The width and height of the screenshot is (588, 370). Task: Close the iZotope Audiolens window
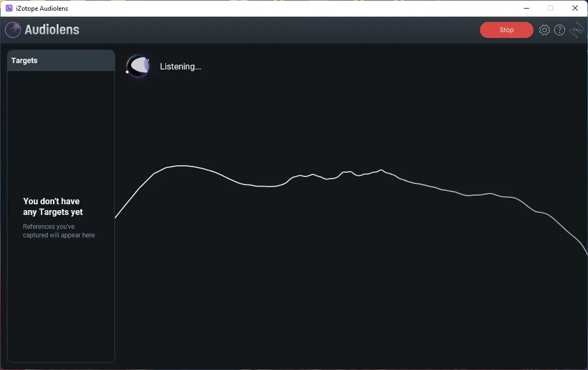click(x=575, y=8)
